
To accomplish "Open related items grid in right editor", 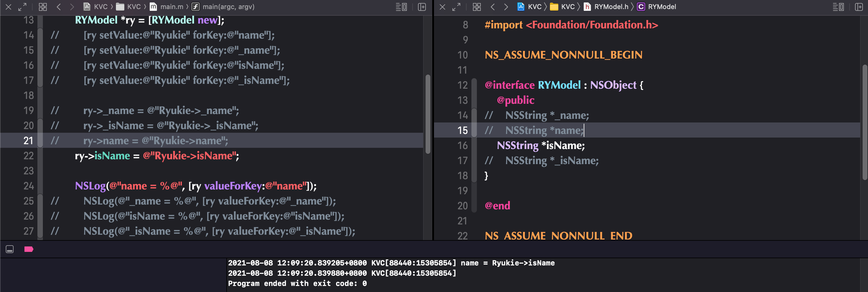I will click(477, 7).
